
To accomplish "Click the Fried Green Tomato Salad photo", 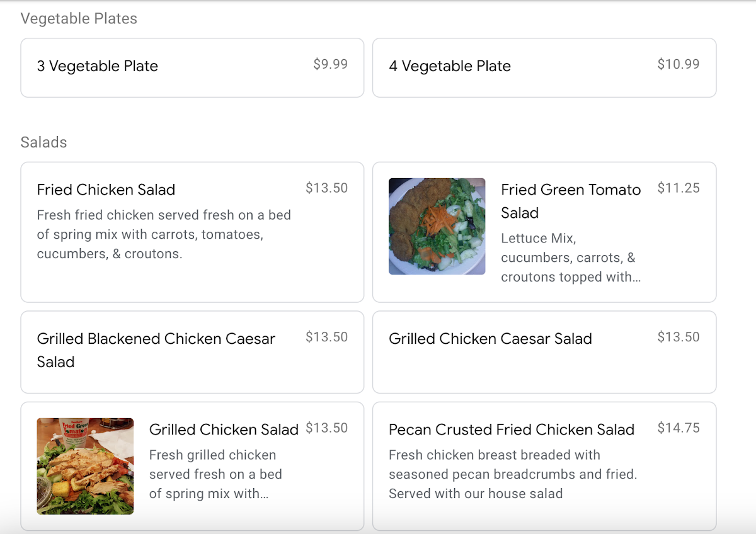I will [437, 226].
